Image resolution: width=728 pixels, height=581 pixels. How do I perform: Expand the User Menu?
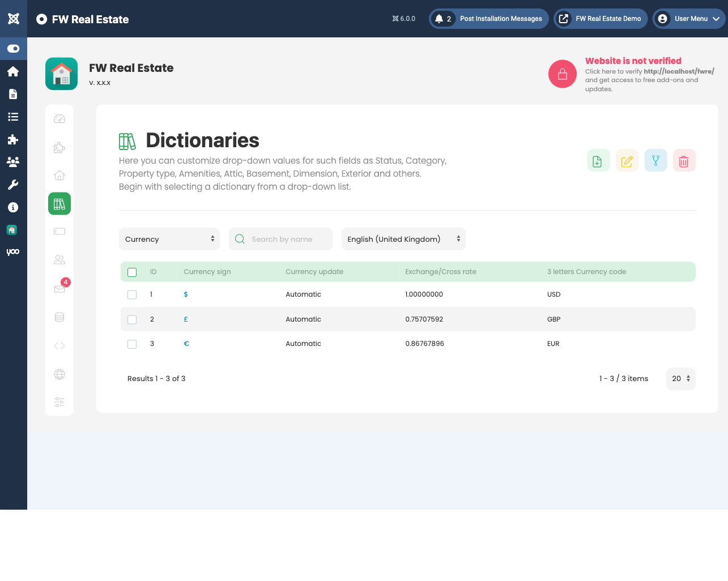pyautogui.click(x=689, y=18)
